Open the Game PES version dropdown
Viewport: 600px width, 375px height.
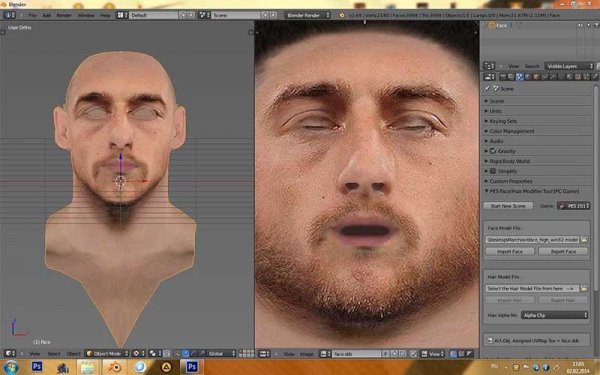tap(573, 206)
